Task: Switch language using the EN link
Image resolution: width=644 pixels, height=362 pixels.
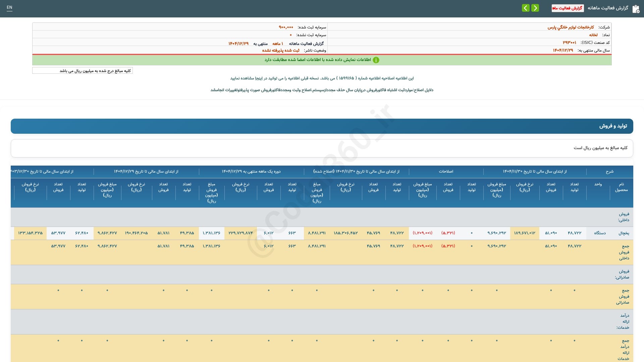Action: coord(9,7)
